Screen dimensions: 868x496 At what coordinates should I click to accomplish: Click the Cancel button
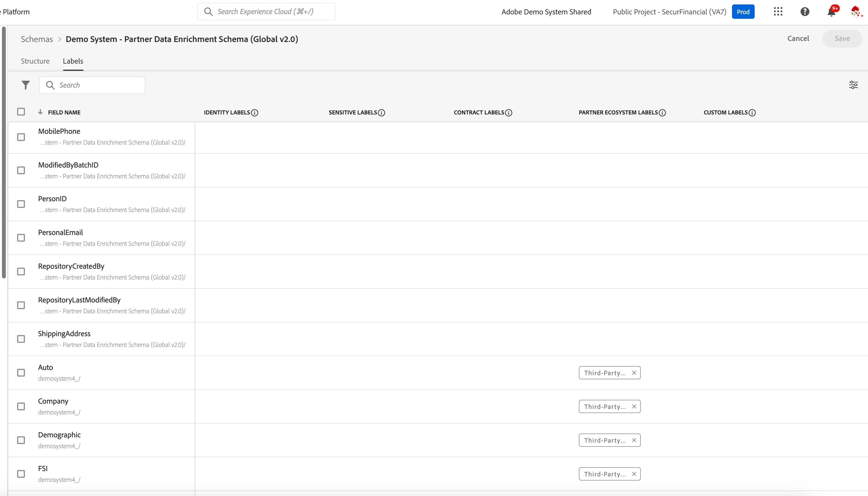(798, 38)
